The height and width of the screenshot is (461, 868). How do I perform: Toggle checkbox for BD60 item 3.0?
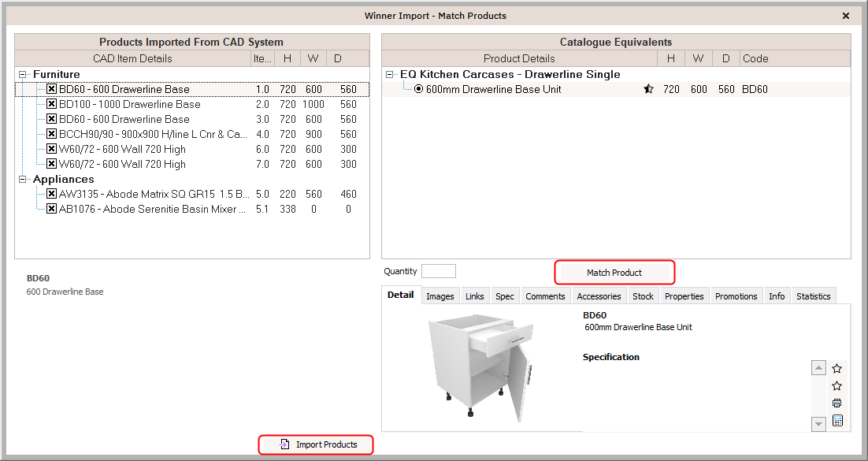coord(51,119)
